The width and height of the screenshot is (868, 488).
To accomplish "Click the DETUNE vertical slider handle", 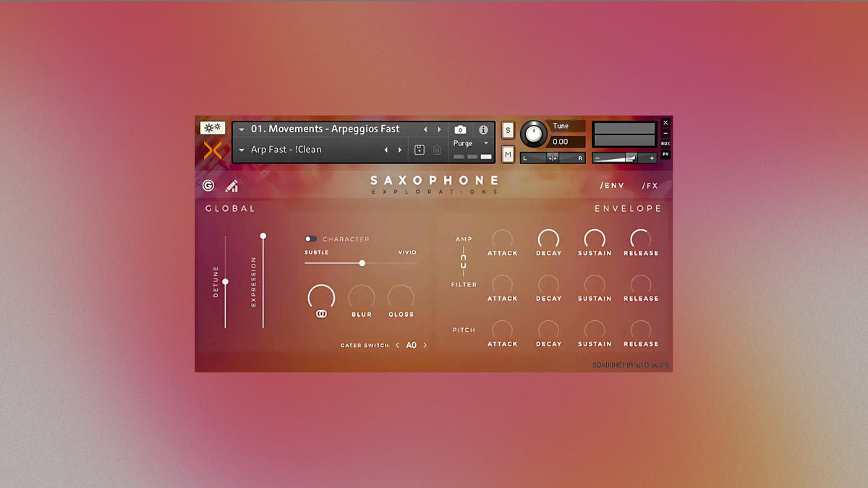I will point(226,281).
